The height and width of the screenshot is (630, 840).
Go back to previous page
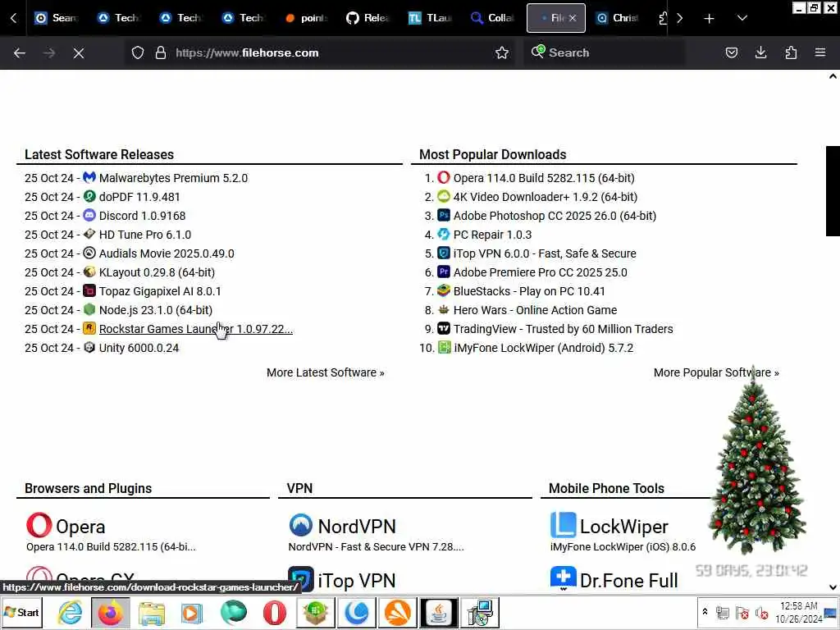[20, 52]
